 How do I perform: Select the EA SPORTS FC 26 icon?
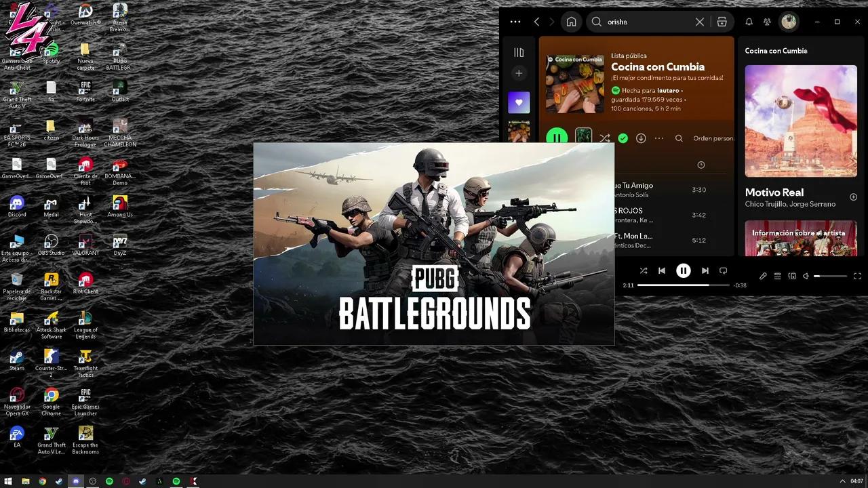coord(17,134)
